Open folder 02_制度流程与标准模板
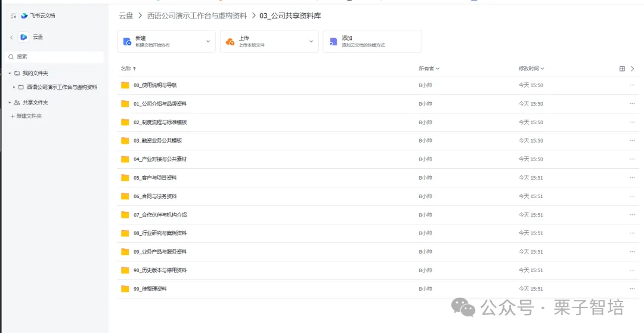Screen dimensions: 644x333 coord(160,122)
